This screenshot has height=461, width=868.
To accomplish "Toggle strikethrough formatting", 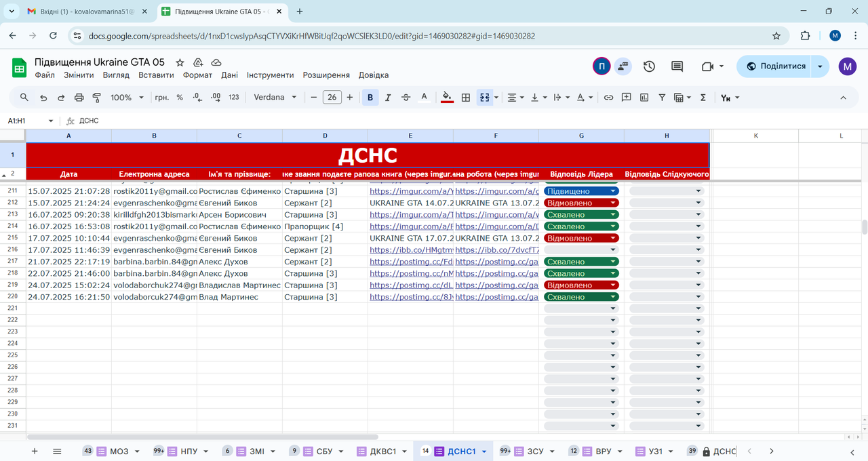I will coord(406,98).
